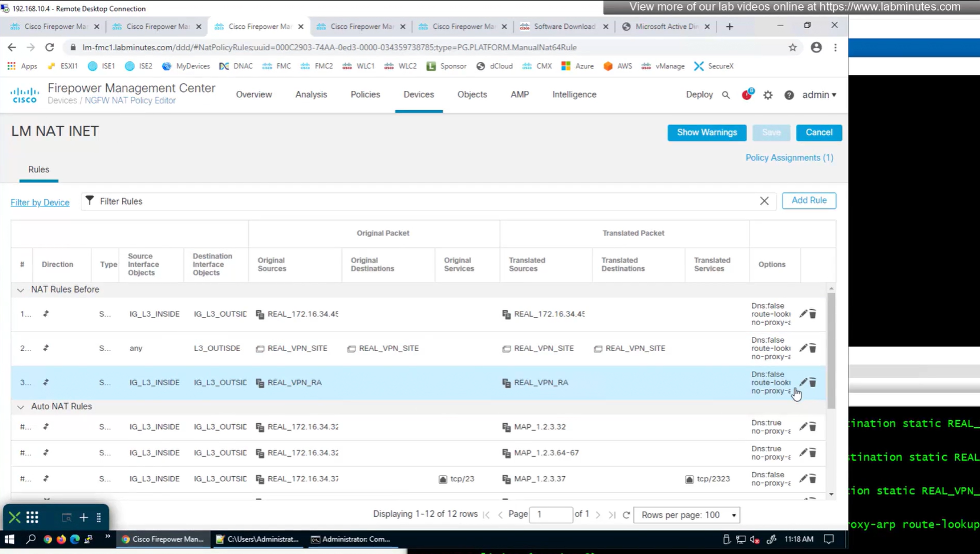This screenshot has height=554, width=980.
Task: Delete the REAL_VPN_SITE rule using trash icon
Action: (x=813, y=348)
